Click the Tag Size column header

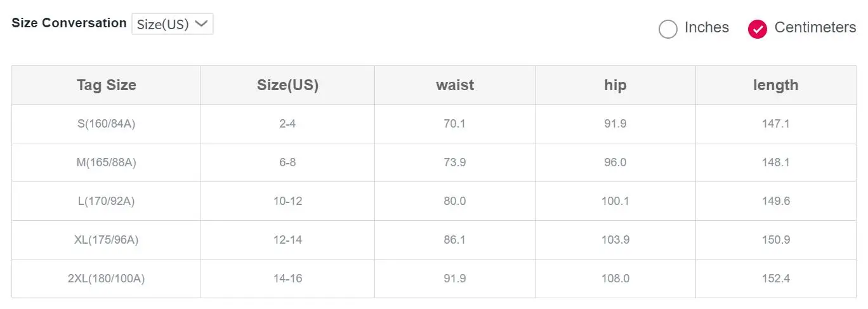click(107, 85)
